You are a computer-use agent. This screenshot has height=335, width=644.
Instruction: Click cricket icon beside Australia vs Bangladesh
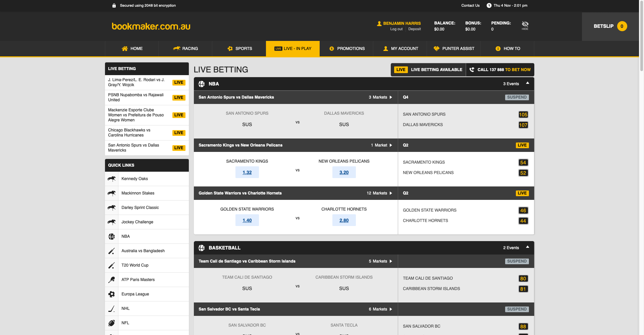[112, 251]
